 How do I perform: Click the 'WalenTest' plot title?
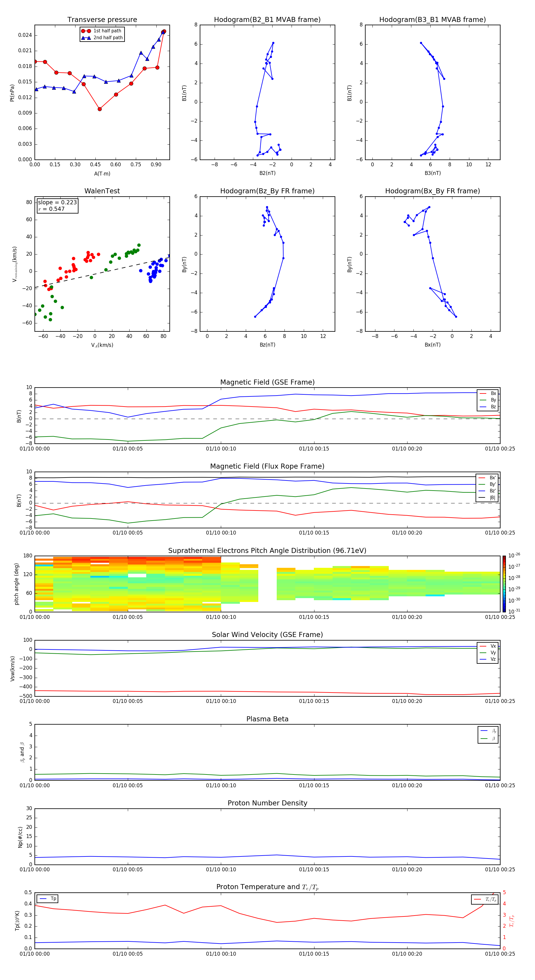pyautogui.click(x=102, y=191)
